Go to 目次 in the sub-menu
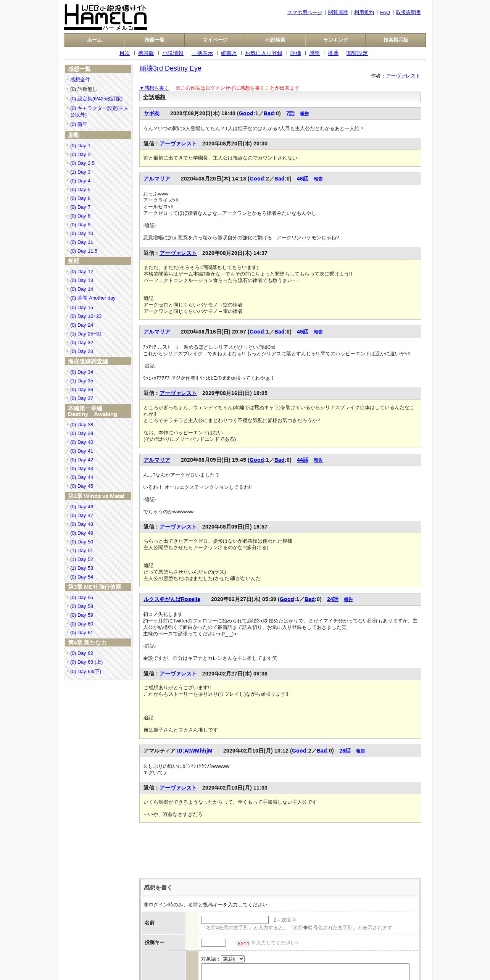This screenshot has height=980, width=490. (x=125, y=53)
